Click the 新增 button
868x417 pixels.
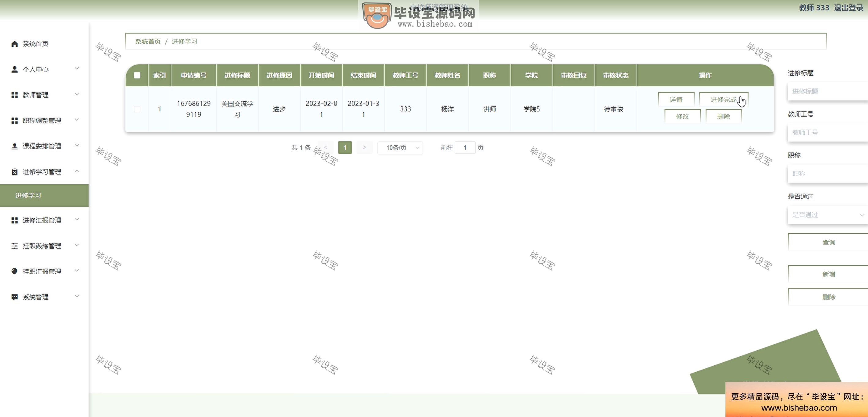click(x=828, y=274)
